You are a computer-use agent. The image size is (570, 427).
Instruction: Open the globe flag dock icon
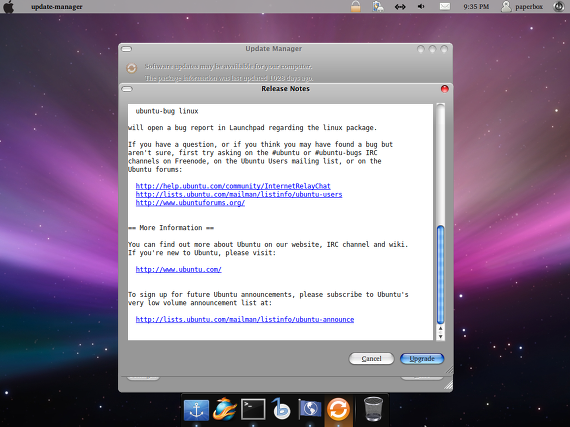coord(310,409)
